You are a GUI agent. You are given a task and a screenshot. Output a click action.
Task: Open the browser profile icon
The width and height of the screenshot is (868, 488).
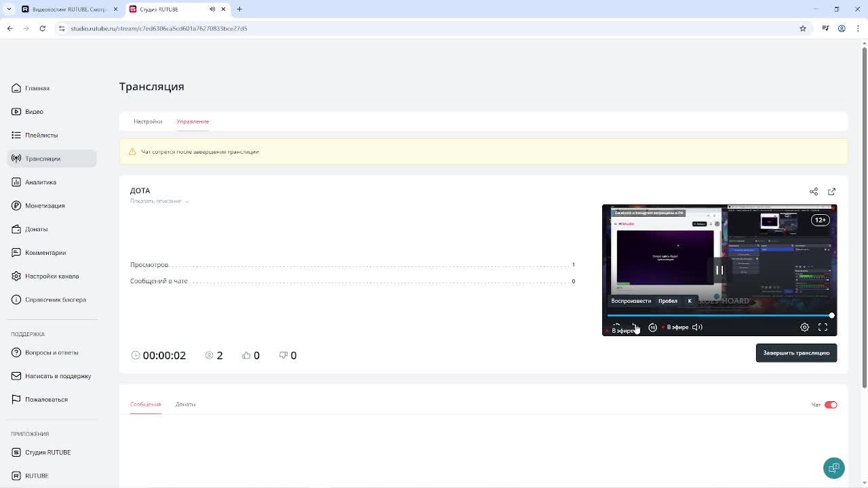[842, 28]
